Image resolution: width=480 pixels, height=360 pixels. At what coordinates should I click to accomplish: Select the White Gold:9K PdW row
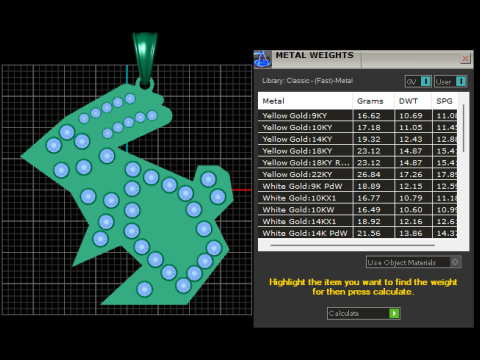point(357,186)
